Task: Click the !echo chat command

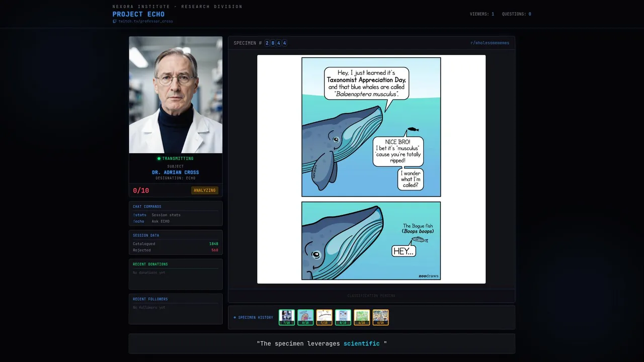Action: 138,221
